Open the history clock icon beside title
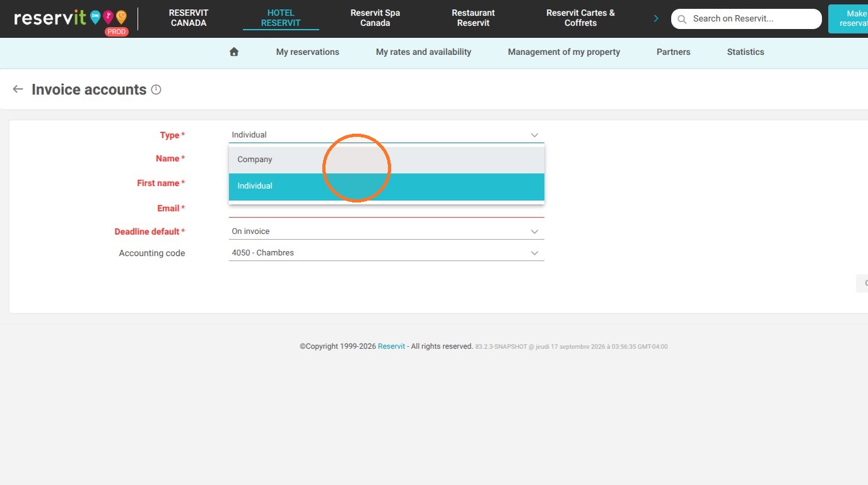The height and width of the screenshot is (485, 868). [156, 90]
